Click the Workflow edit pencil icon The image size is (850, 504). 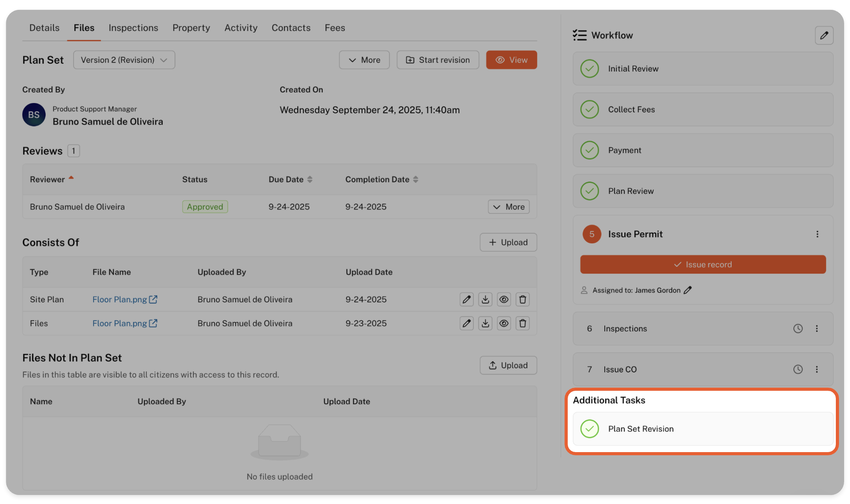824,35
